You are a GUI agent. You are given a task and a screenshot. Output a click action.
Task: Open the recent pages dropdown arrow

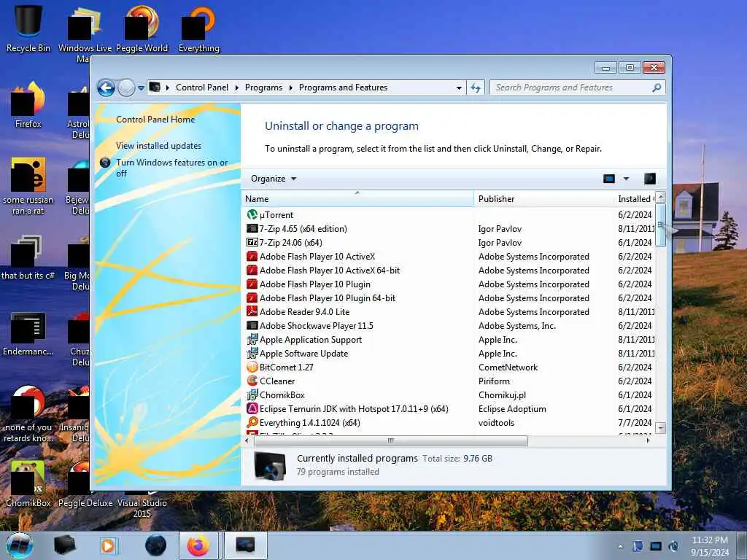[141, 88]
